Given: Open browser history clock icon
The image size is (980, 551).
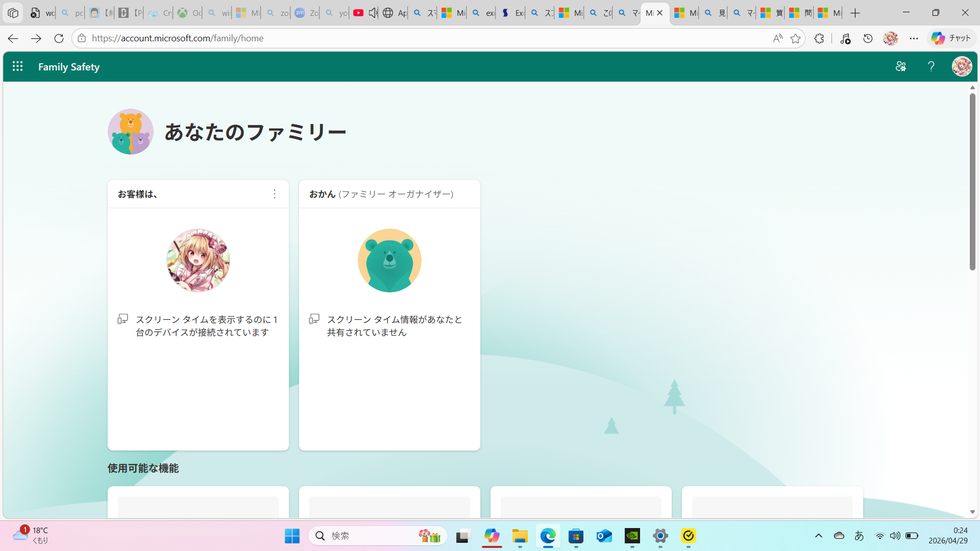Looking at the screenshot, I should 868,38.
